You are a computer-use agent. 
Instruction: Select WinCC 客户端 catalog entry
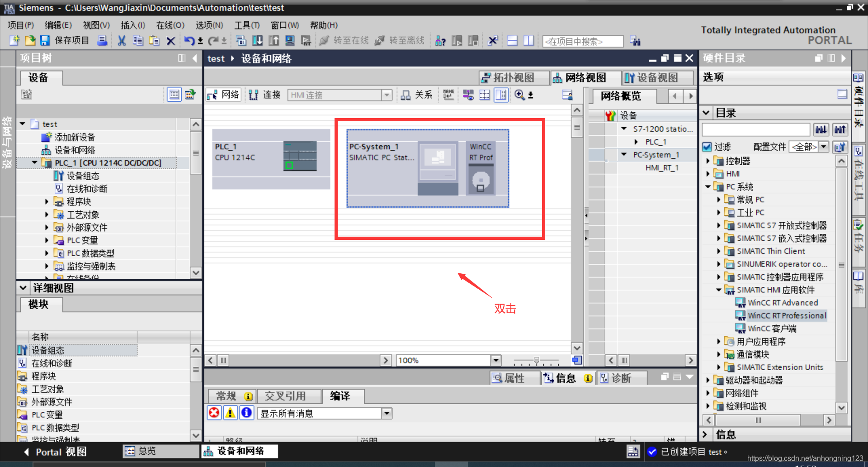(x=772, y=329)
